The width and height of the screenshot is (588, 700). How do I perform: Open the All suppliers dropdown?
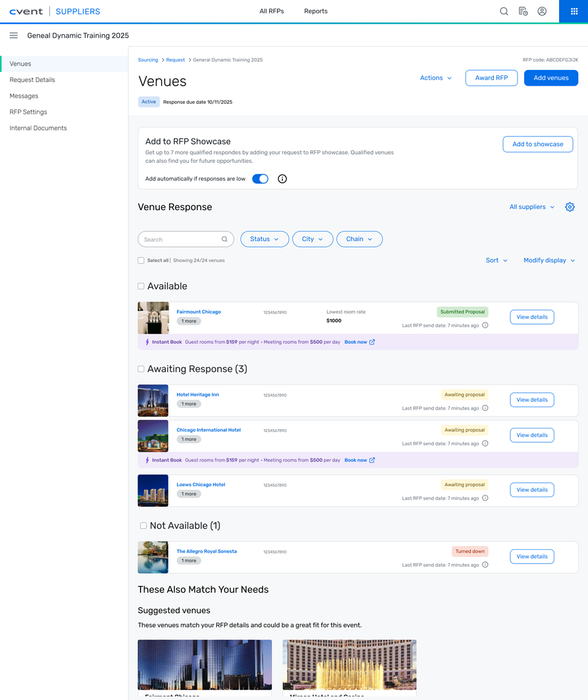[x=532, y=207]
